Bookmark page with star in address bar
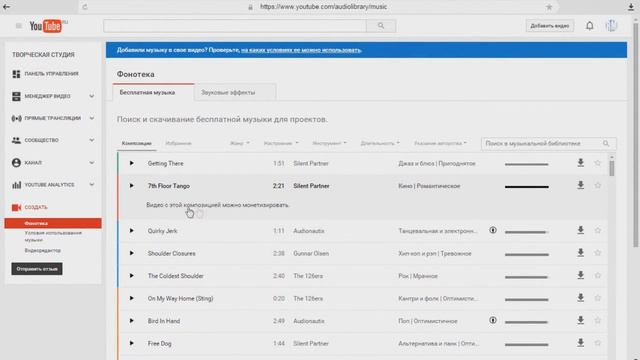Viewport: 640px width, 360px height. [549, 7]
